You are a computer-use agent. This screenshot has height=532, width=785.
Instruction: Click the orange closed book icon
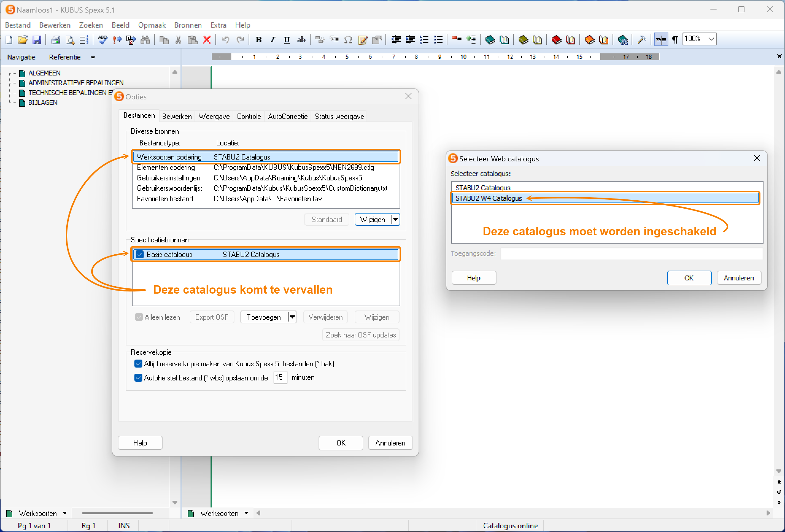click(589, 40)
